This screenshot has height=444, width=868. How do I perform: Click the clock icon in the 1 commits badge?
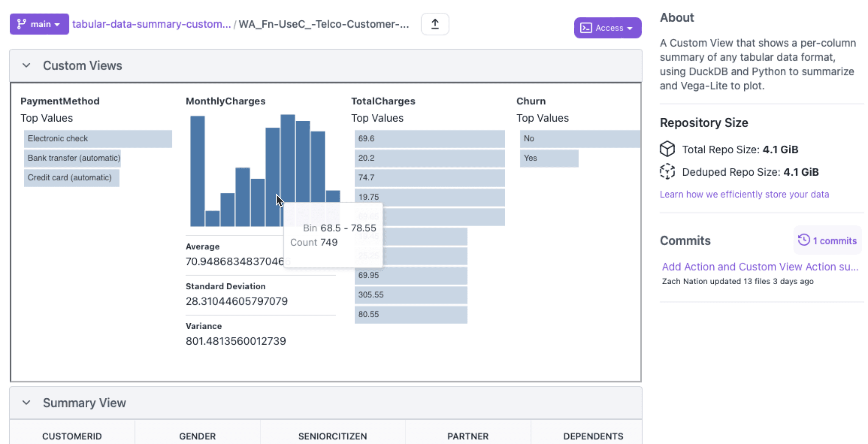[804, 240]
